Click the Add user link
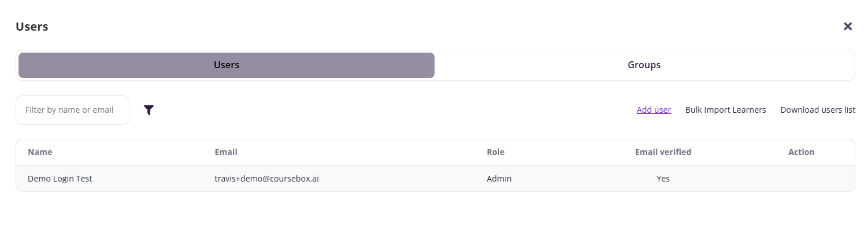The height and width of the screenshot is (233, 868). click(654, 110)
